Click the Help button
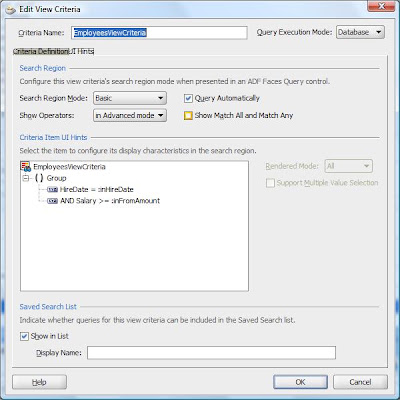Screen dimensions: 400x400 (x=39, y=382)
